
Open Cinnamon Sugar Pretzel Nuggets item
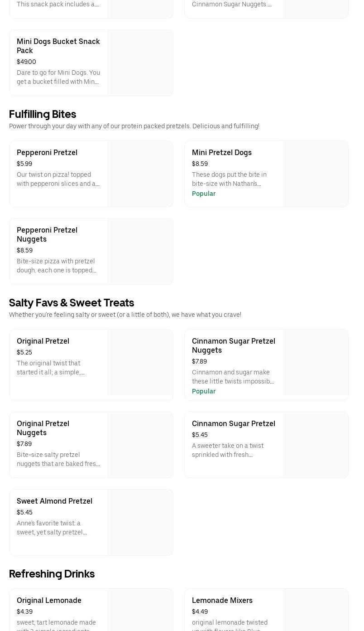click(234, 345)
